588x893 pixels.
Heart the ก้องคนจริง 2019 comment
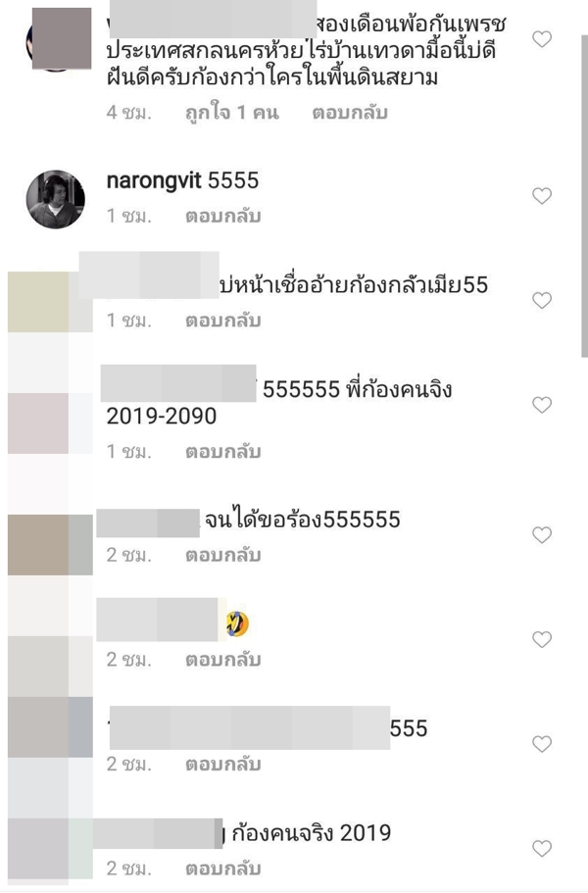tap(542, 849)
